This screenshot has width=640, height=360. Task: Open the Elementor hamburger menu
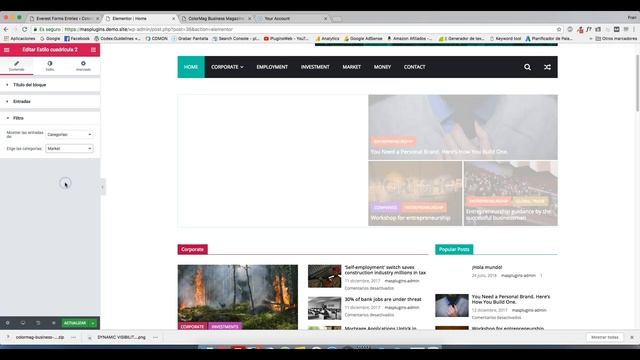(x=7, y=50)
